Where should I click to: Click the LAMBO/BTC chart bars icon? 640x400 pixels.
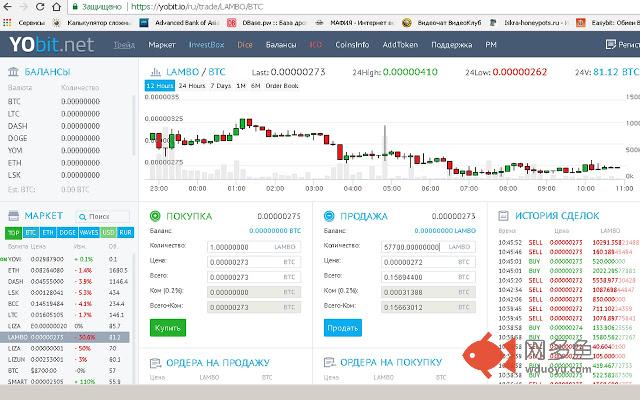pos(156,72)
